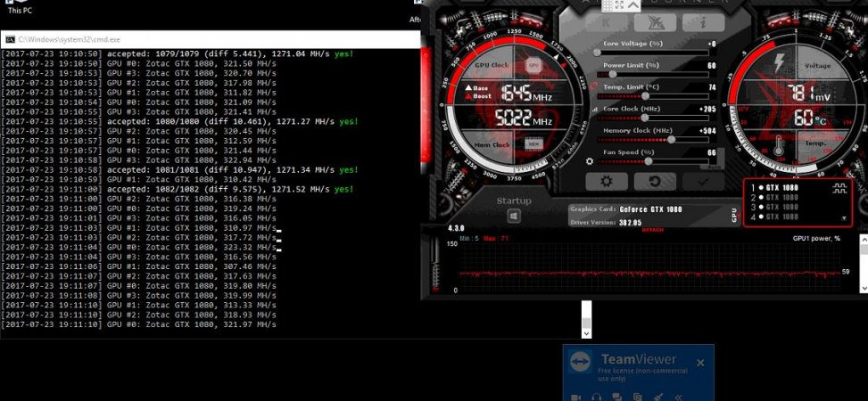Click the Memory Clock slider handle

coord(671,139)
